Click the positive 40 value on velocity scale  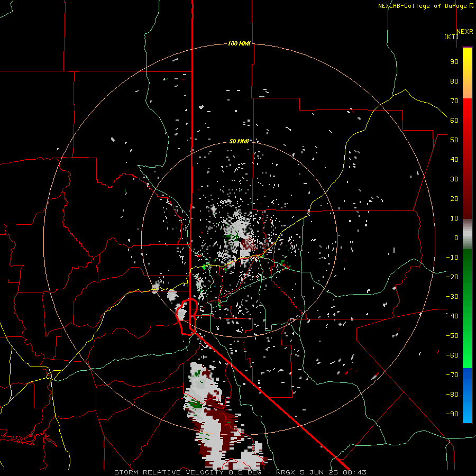[454, 159]
